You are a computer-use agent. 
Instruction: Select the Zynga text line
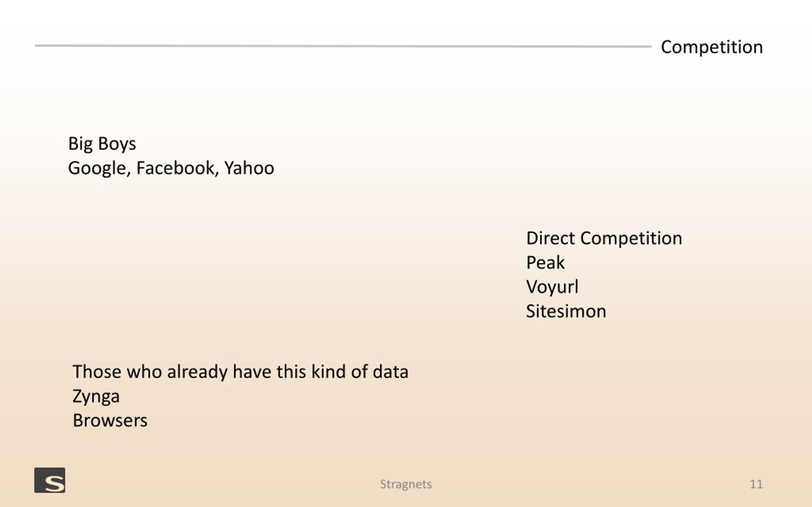(x=96, y=397)
